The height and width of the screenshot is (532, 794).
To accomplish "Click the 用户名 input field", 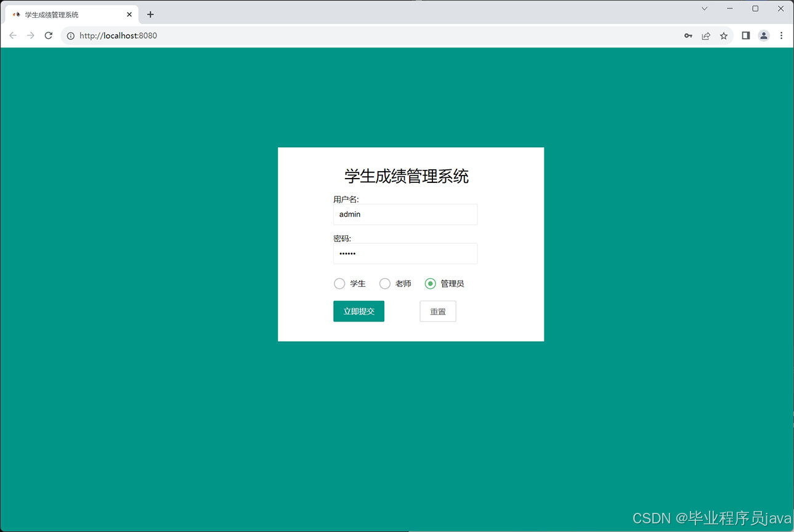I will [x=405, y=214].
